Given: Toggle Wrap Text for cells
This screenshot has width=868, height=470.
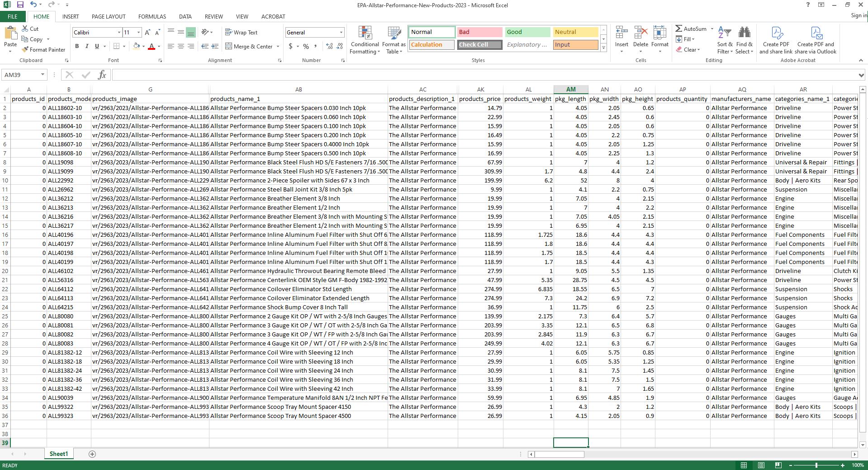Looking at the screenshot, I should tap(241, 33).
